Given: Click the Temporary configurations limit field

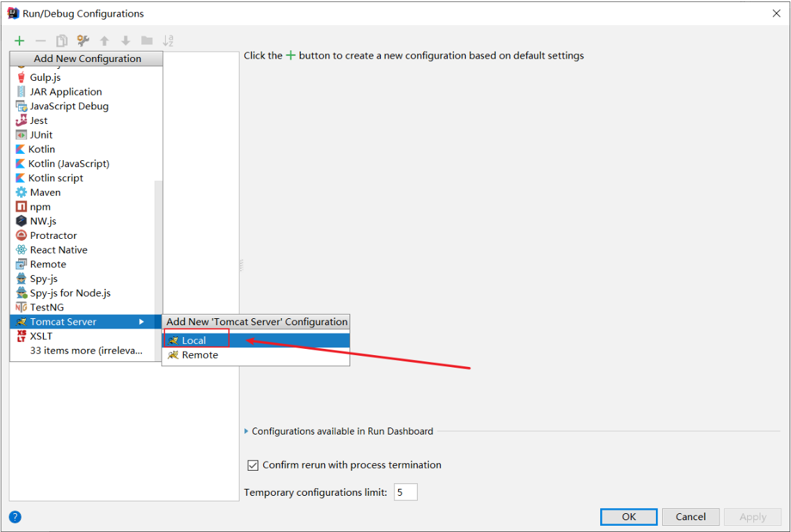Looking at the screenshot, I should pyautogui.click(x=405, y=492).
